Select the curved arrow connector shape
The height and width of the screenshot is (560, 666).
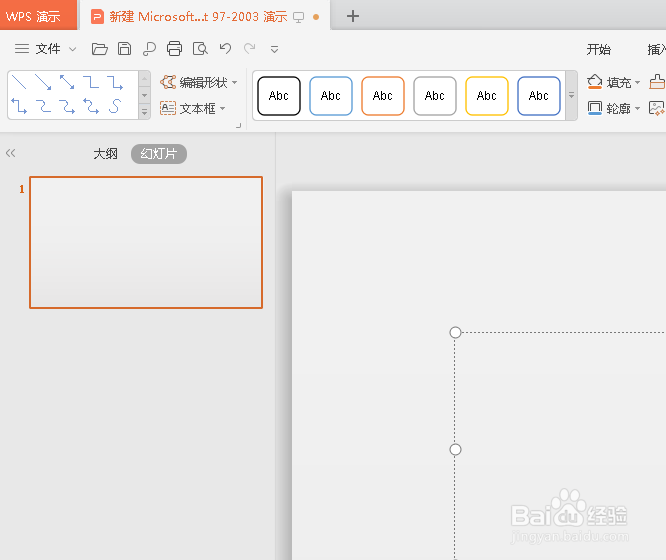[x=67, y=106]
